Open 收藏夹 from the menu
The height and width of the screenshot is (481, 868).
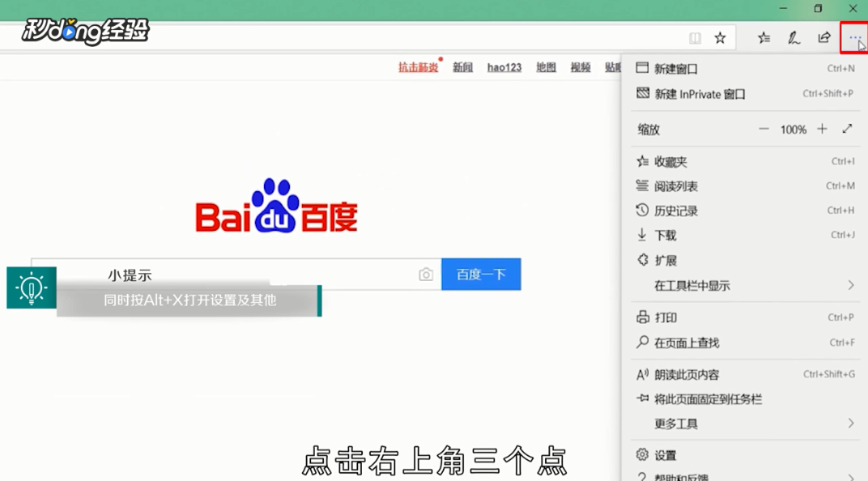point(745,162)
